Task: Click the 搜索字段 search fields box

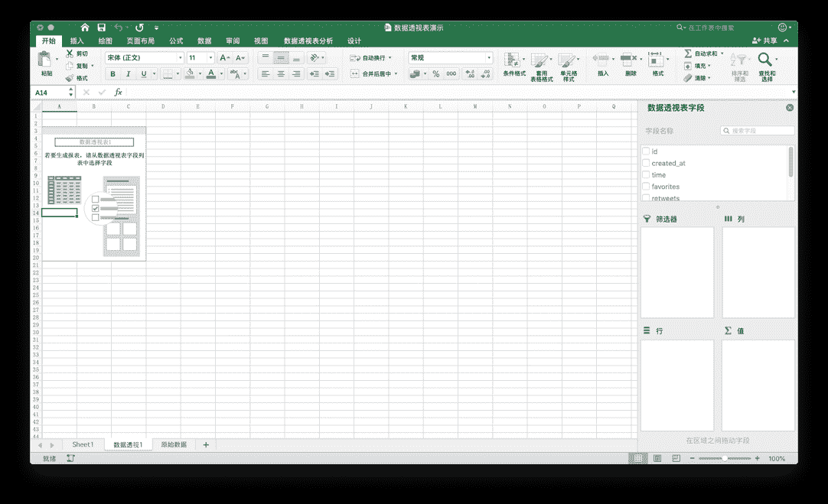Action: click(758, 131)
